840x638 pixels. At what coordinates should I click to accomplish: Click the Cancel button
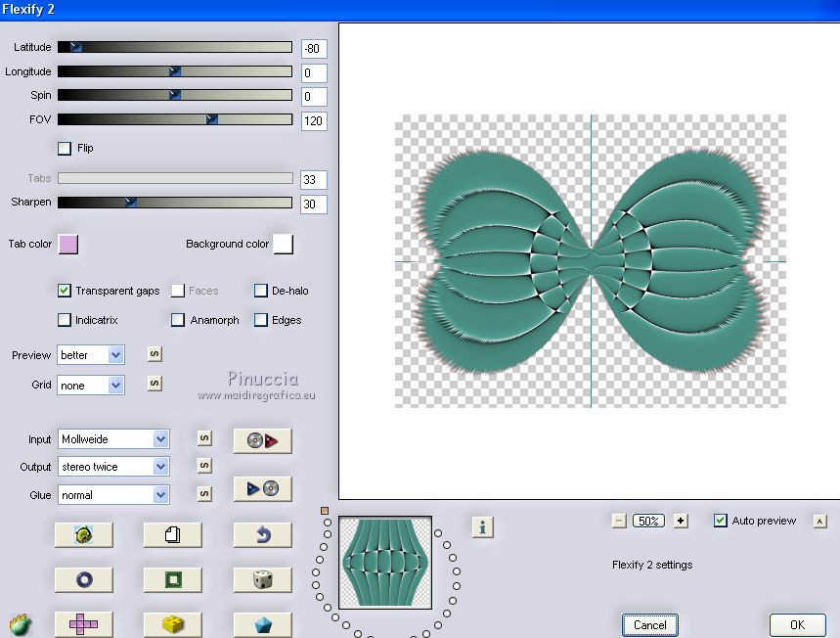tap(650, 625)
